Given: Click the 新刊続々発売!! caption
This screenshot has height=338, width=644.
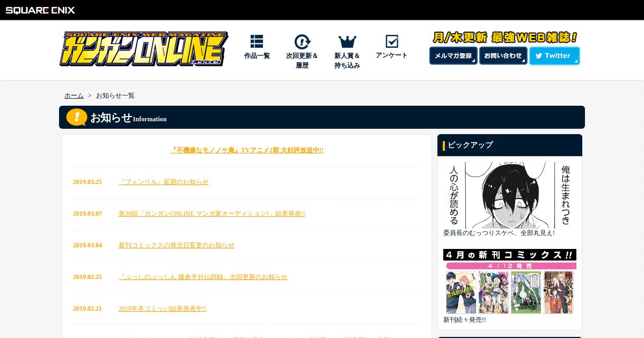Looking at the screenshot, I should pyautogui.click(x=465, y=320).
